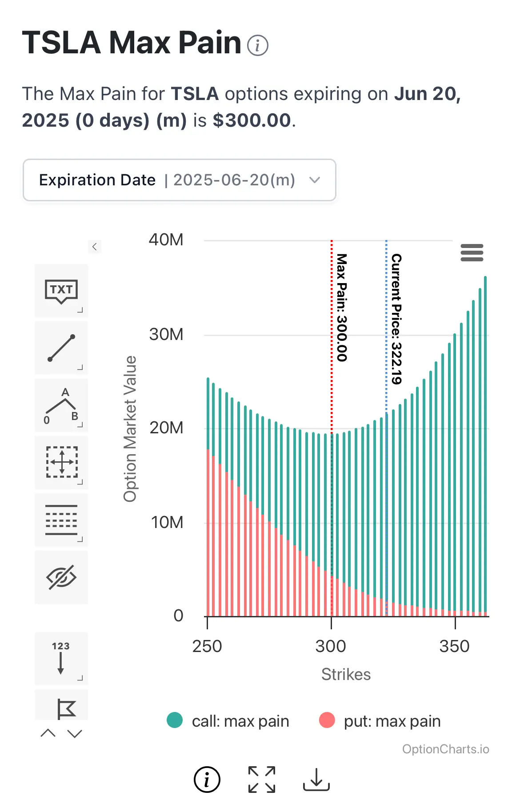Click the info icon beside TSLA Max Pain title
This screenshot has width=524, height=812.
pyautogui.click(x=258, y=45)
